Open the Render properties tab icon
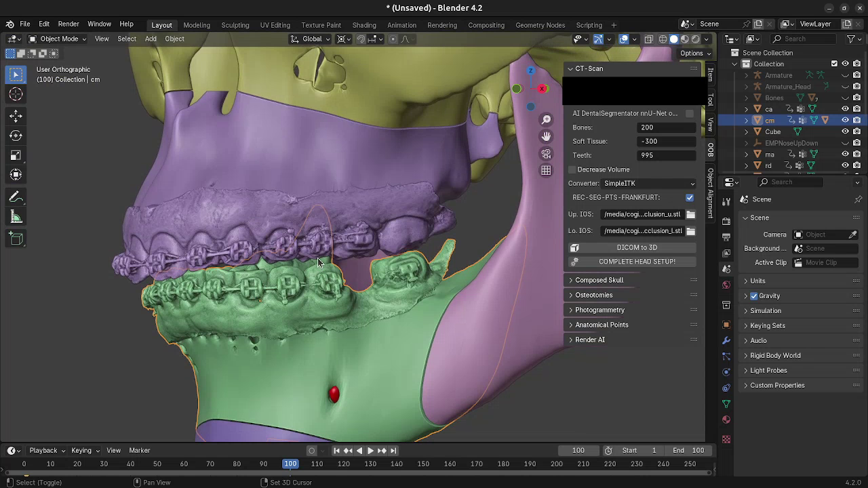Viewport: 868px width, 488px height. coord(726,221)
